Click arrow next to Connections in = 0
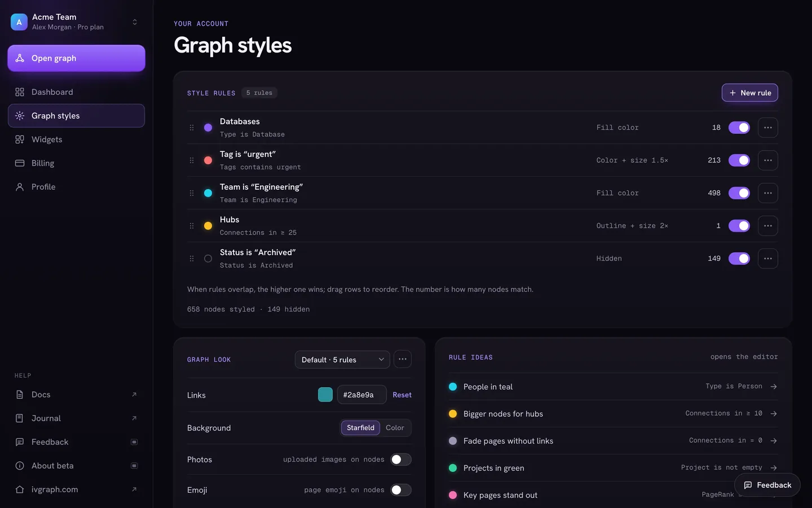 [x=774, y=441]
